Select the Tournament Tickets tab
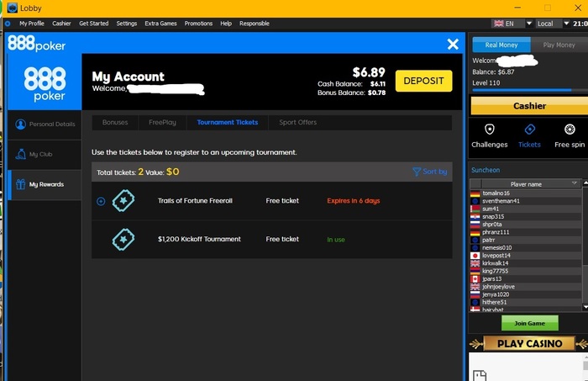The width and height of the screenshot is (588, 381). coord(228,122)
